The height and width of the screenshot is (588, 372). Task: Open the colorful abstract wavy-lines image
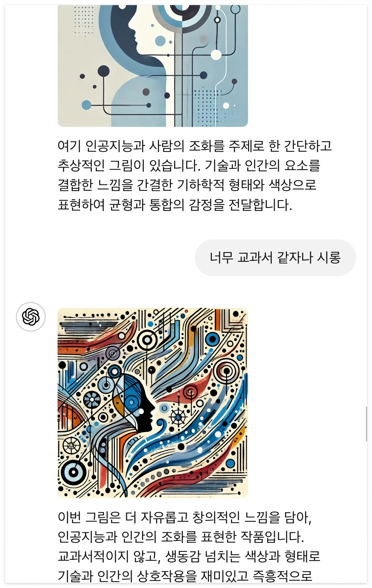coord(153,403)
